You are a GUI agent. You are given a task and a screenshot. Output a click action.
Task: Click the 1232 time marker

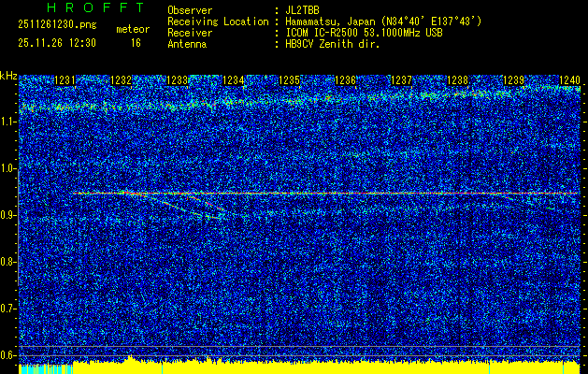click(x=121, y=81)
